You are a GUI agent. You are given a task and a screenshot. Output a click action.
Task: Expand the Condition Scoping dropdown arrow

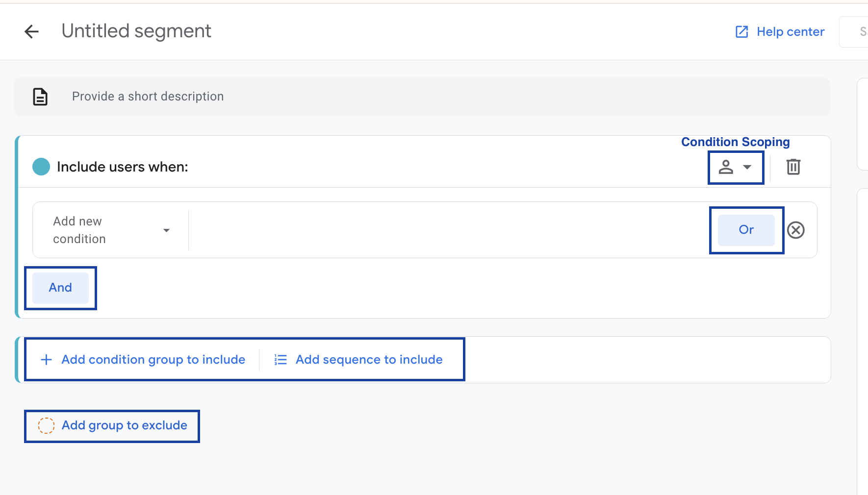click(x=747, y=167)
